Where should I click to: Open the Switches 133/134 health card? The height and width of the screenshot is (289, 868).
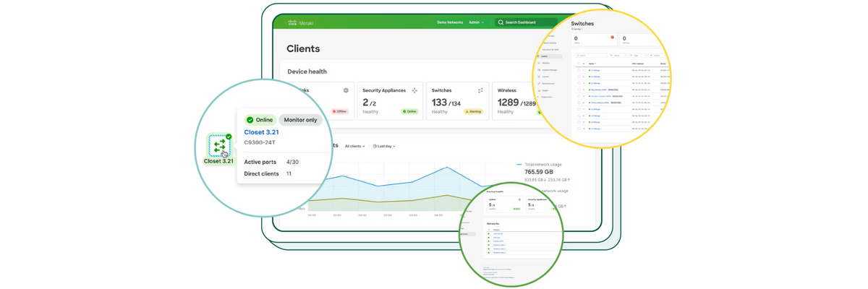(457, 100)
